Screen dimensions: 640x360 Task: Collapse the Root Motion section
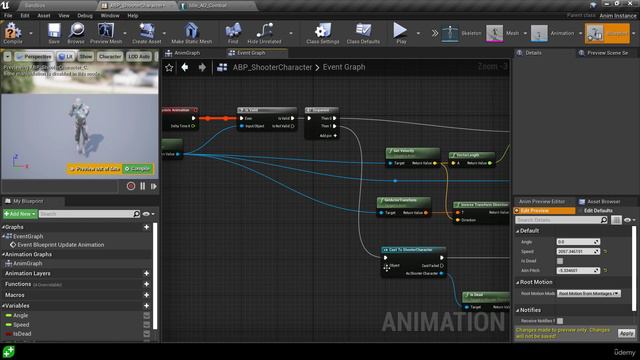(518, 282)
